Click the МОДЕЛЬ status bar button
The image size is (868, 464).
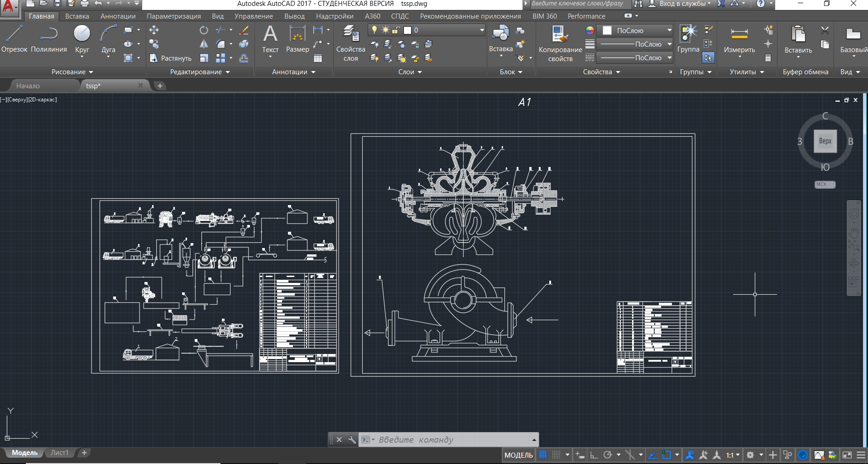pos(518,455)
